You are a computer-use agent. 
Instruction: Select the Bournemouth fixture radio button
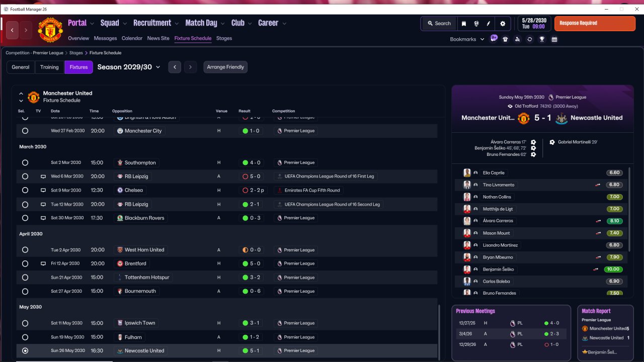[x=25, y=291]
